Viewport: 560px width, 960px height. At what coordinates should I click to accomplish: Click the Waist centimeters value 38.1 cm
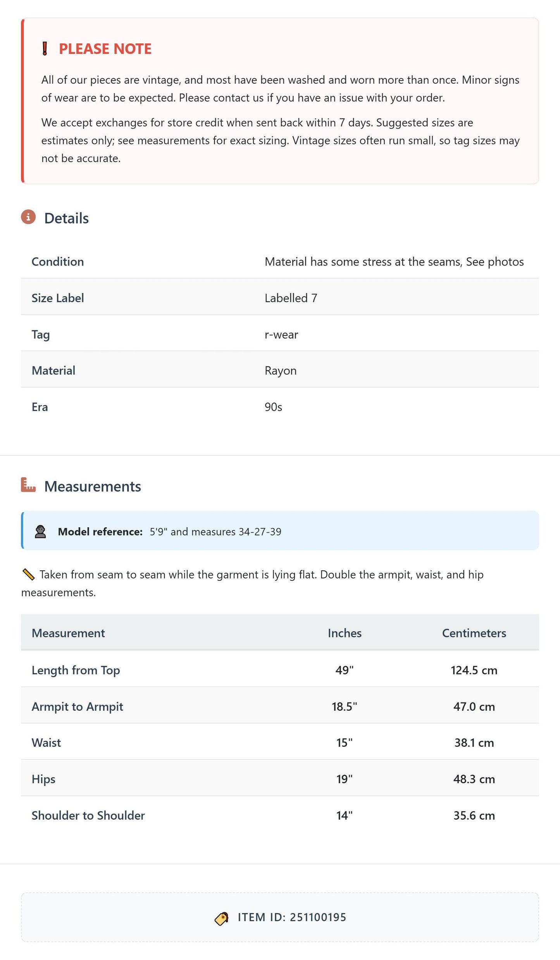[474, 742]
